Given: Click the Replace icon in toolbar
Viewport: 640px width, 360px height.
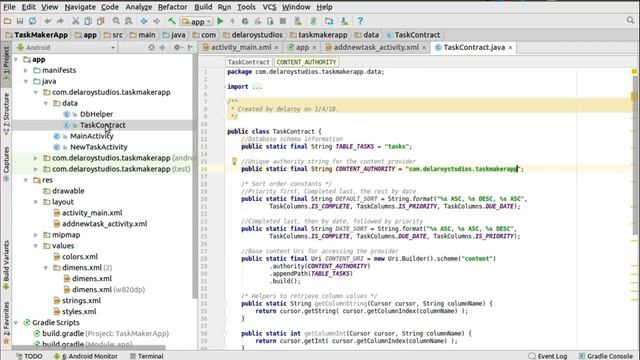Looking at the screenshot, I should [x=129, y=21].
